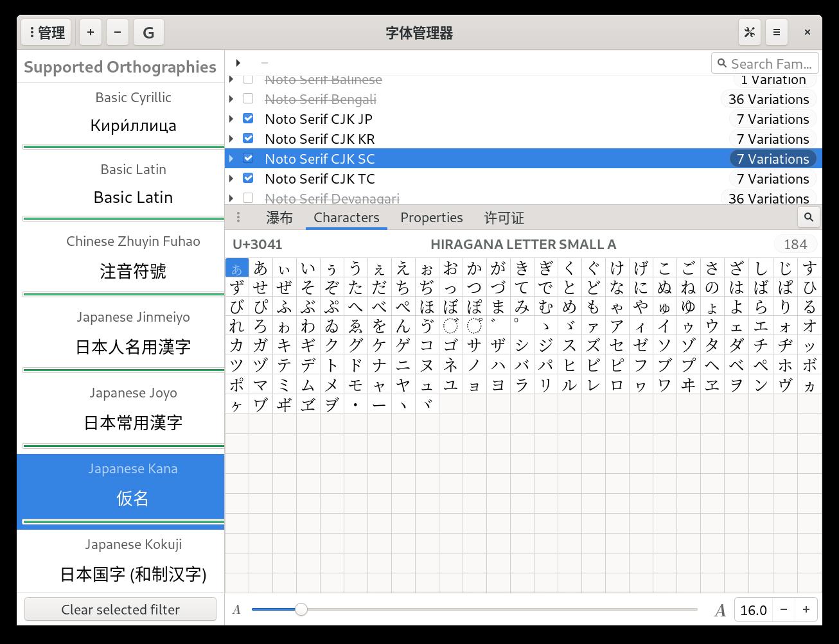Switch to the Properties tab
Image resolution: width=839 pixels, height=644 pixels.
point(432,218)
